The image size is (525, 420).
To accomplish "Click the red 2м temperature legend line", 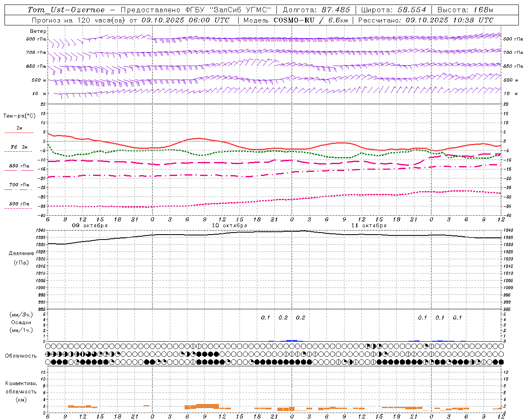I will tap(19, 132).
